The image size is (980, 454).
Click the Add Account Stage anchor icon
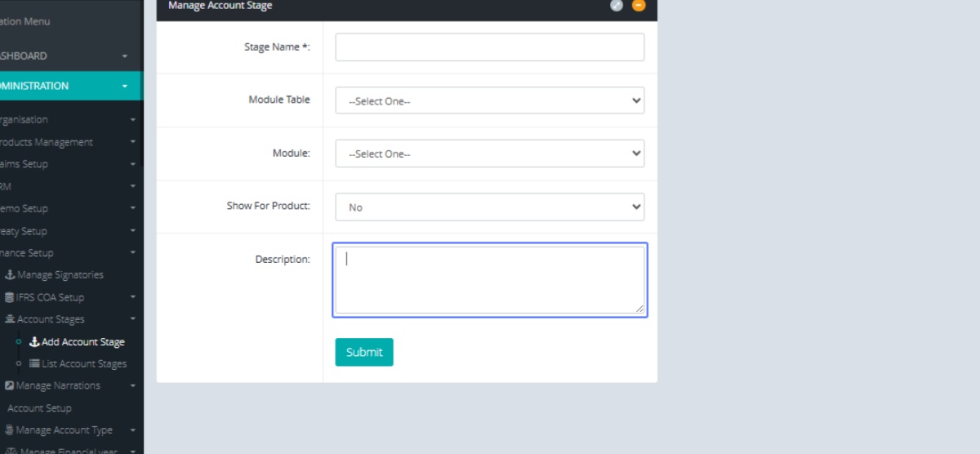34,342
